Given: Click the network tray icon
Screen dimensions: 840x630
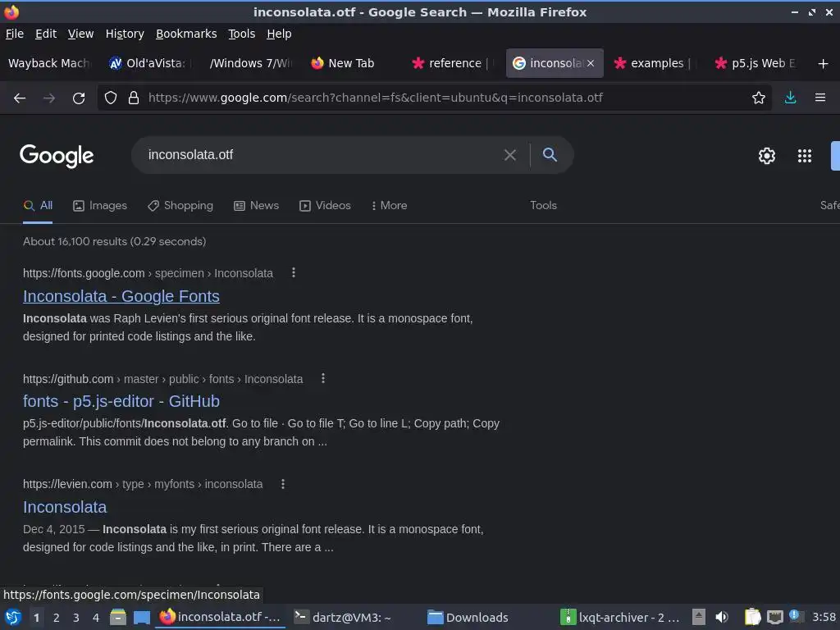Looking at the screenshot, I should pos(774,617).
